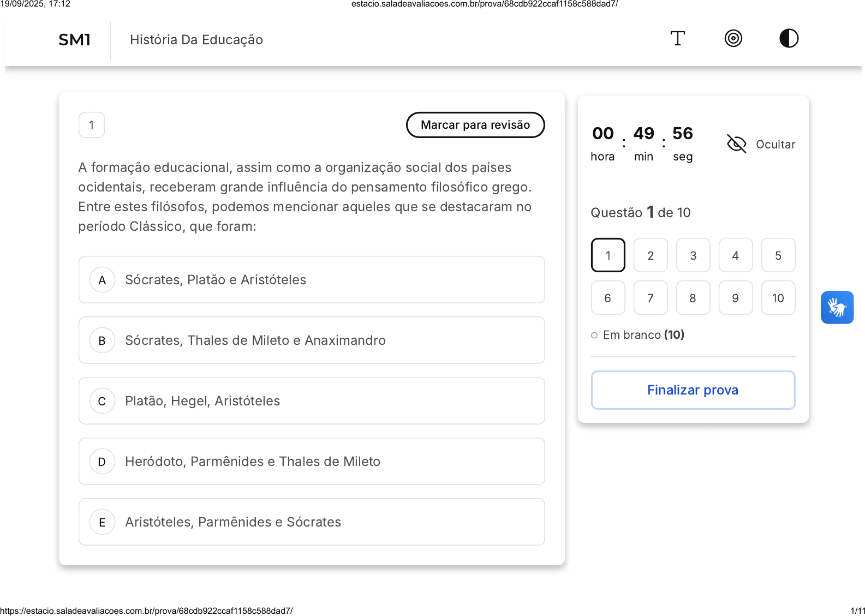Pick option E: Aristóteles, Parmênides e Sócrates
This screenshot has height=616, width=865.
312,522
